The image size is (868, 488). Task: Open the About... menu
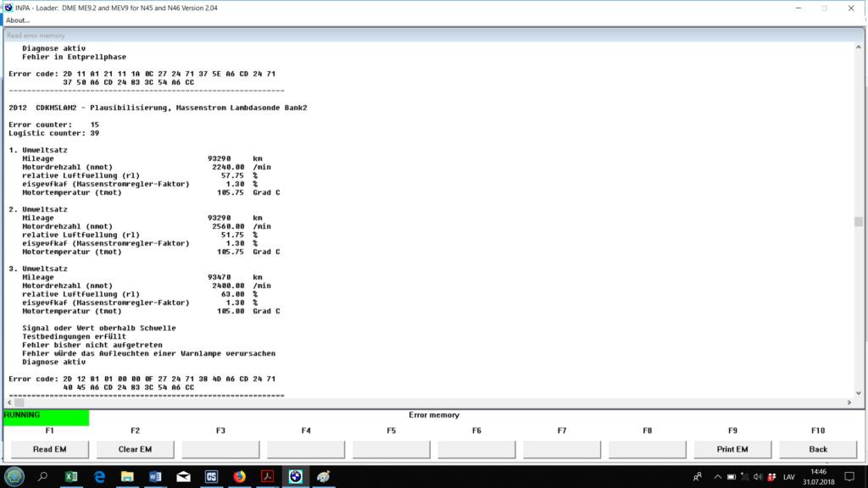pyautogui.click(x=18, y=20)
